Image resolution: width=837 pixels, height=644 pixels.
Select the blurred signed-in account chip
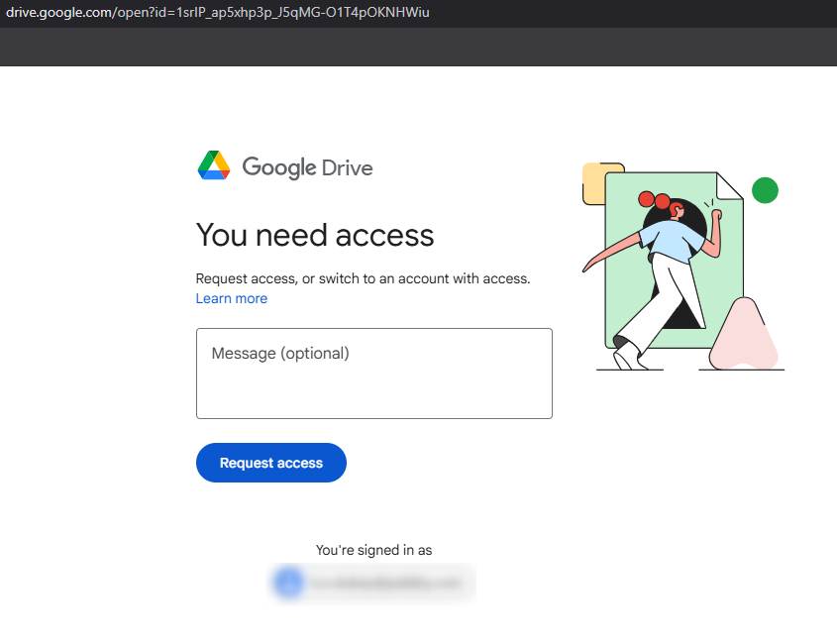pyautogui.click(x=372, y=584)
